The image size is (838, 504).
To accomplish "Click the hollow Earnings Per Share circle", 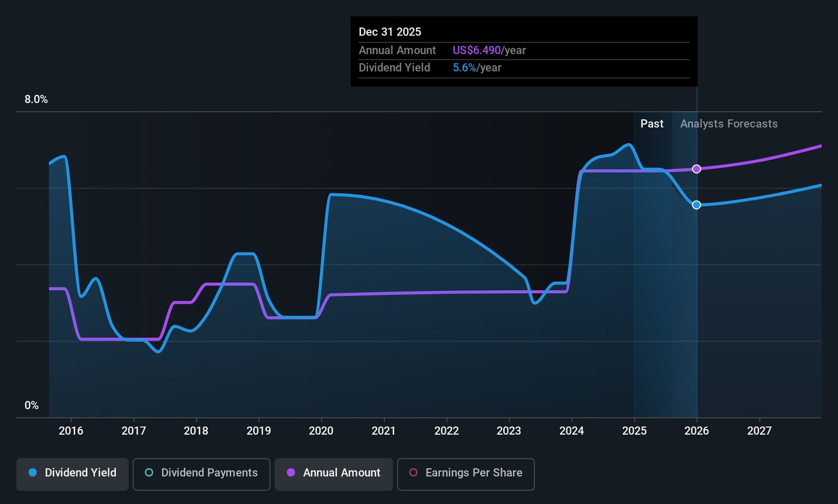I will click(x=413, y=473).
